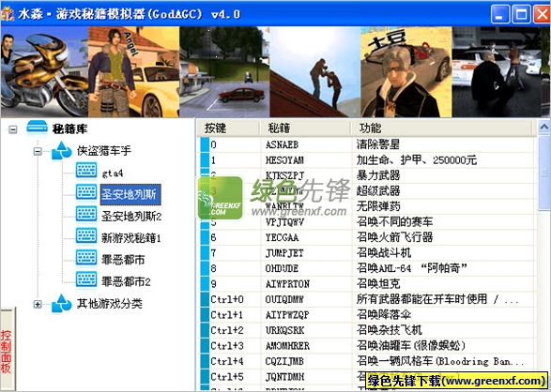Viewport: 551px width, 392px height.
Task: Click the keyboard icon beside 圣安地列斯2
Action: coord(86,214)
